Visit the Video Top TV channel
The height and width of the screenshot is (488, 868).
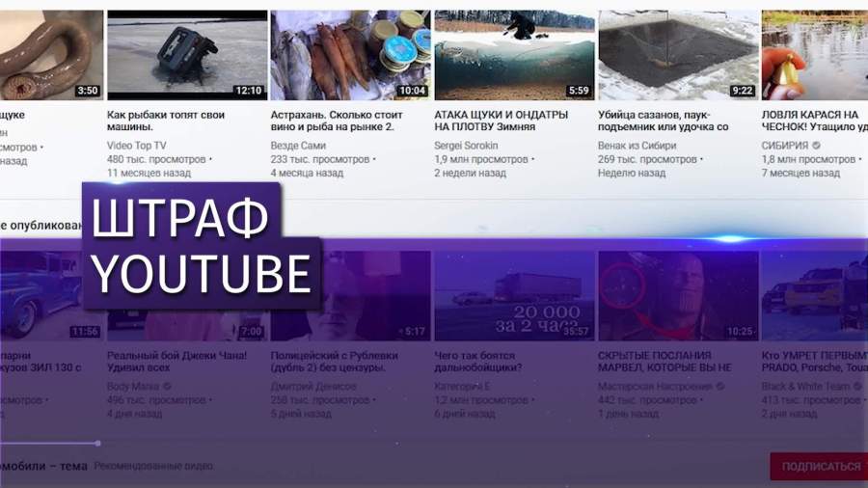pos(136,146)
